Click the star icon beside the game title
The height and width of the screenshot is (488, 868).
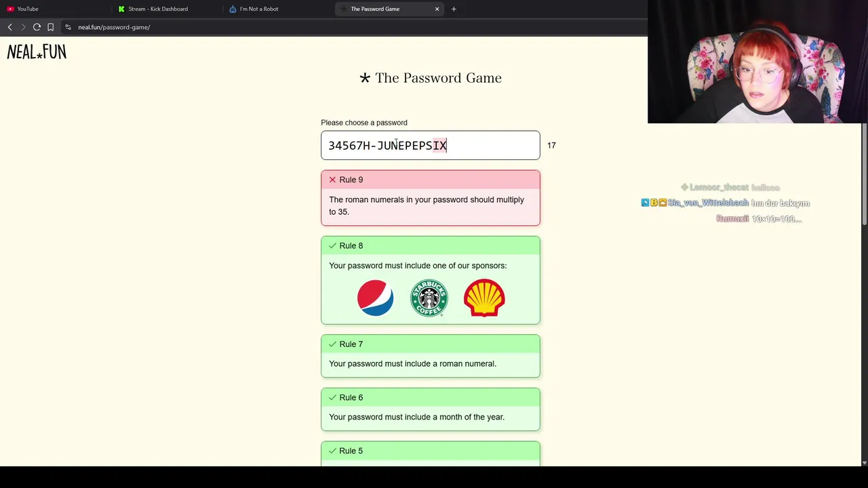click(365, 78)
